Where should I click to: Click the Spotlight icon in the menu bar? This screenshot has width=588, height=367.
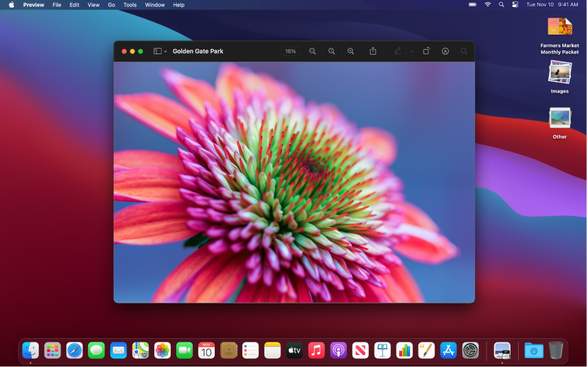(501, 4)
